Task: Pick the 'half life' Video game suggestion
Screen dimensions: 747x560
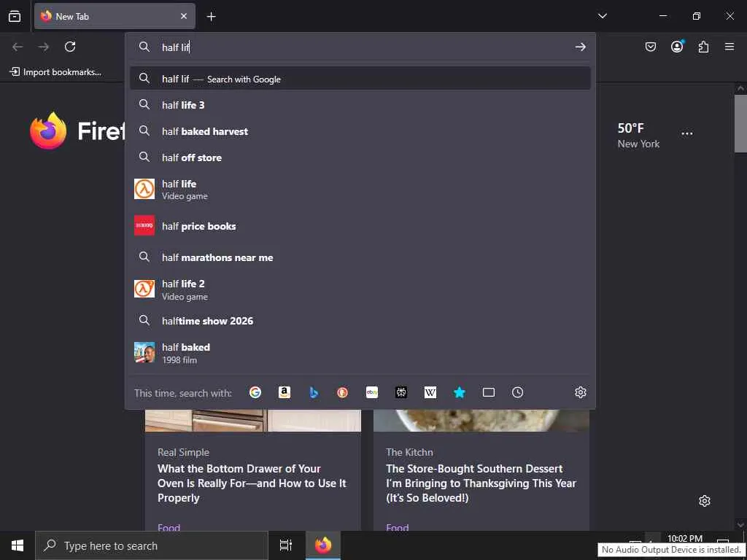Action: tap(360, 190)
